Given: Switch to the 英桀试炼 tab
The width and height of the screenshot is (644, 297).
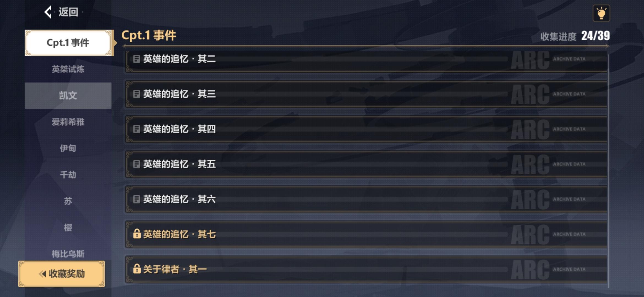Looking at the screenshot, I should 68,69.
